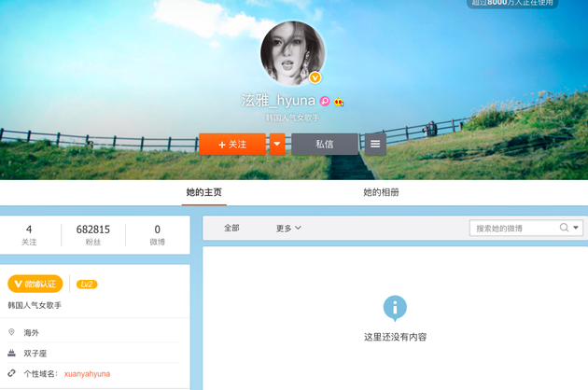Open the hamburger menu next to 私信

[375, 144]
